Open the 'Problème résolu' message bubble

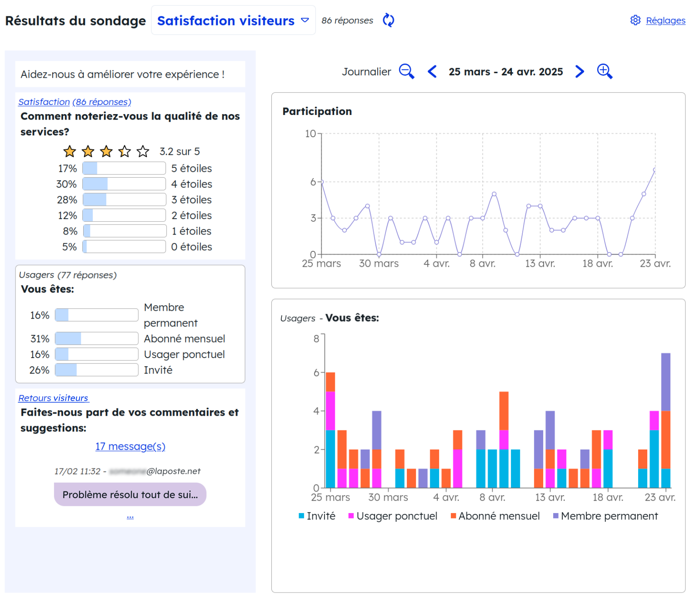click(130, 495)
